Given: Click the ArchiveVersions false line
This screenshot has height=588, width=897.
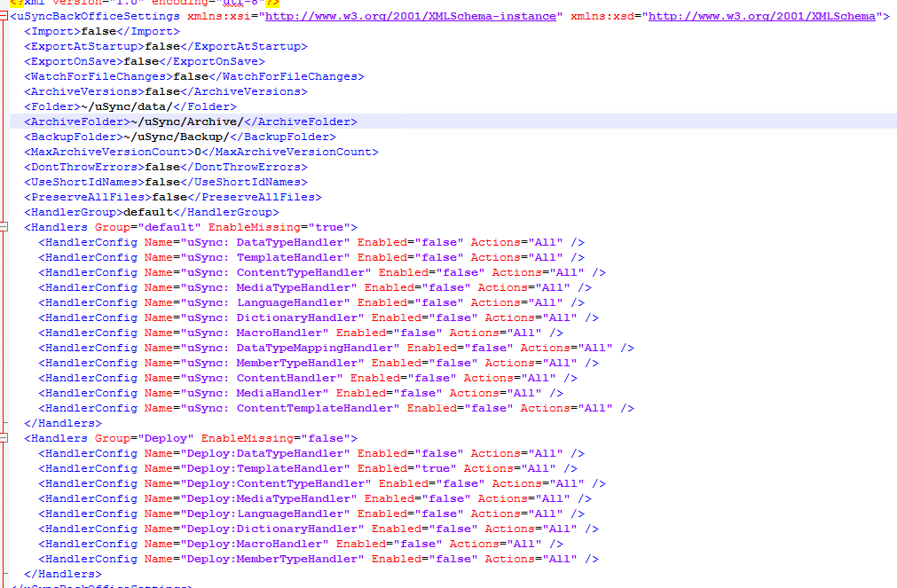Looking at the screenshot, I should (166, 91).
